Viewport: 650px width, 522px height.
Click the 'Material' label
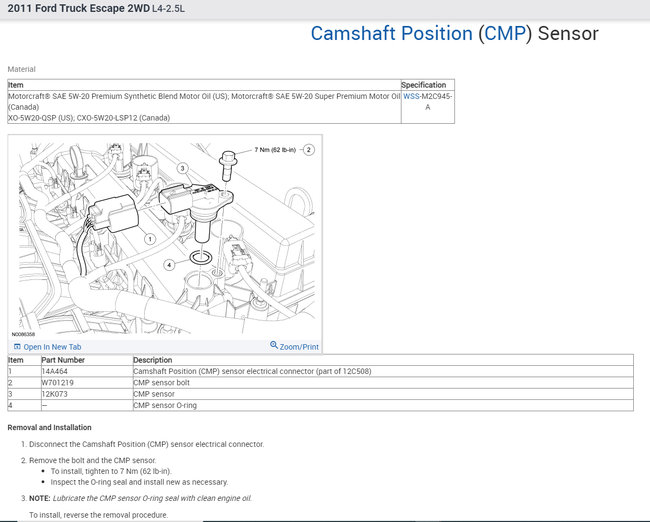pos(22,69)
